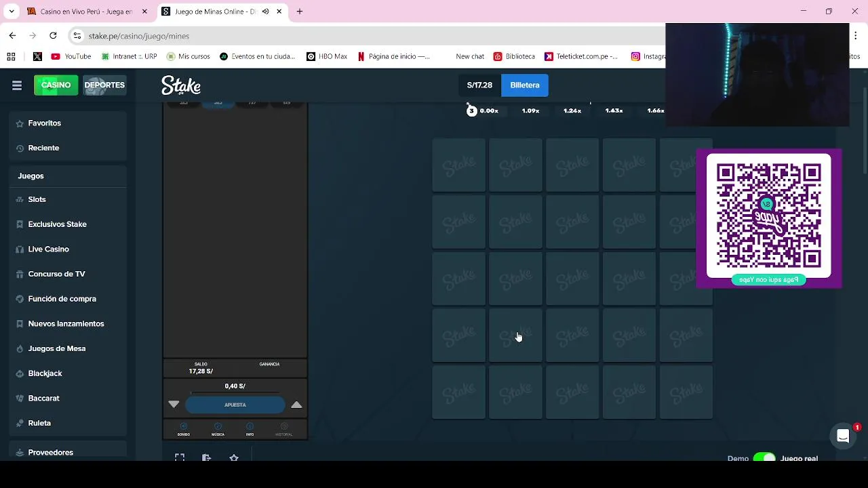This screenshot has height=488, width=868.
Task: Increase the bet with the up arrow
Action: [296, 405]
